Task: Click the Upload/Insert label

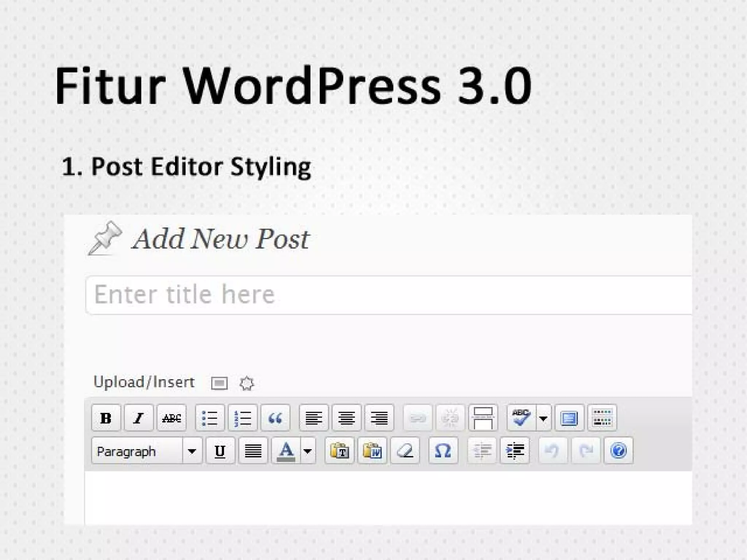Action: (144, 382)
